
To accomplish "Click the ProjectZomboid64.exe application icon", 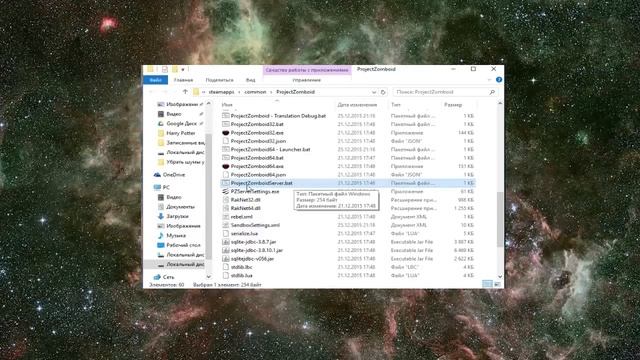I will coord(226,166).
